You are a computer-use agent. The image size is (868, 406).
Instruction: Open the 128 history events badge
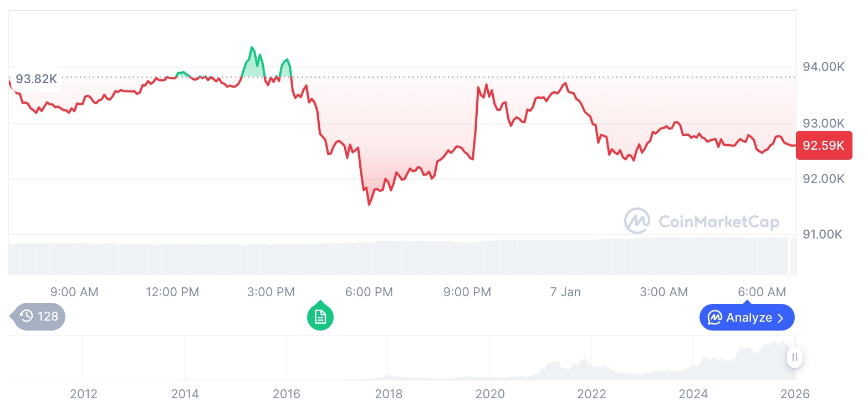coord(39,317)
